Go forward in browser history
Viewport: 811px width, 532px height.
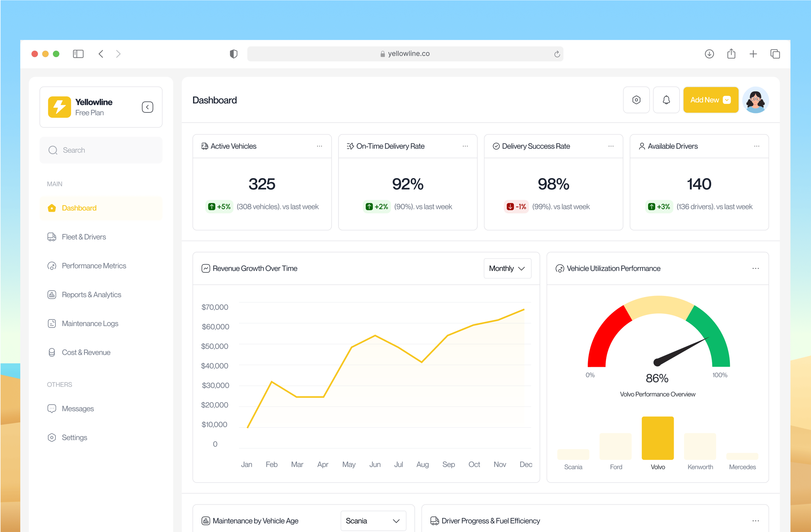click(x=118, y=54)
